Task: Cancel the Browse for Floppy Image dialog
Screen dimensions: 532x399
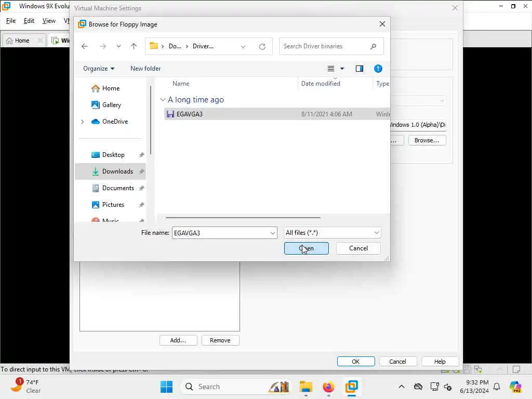Action: click(x=358, y=248)
